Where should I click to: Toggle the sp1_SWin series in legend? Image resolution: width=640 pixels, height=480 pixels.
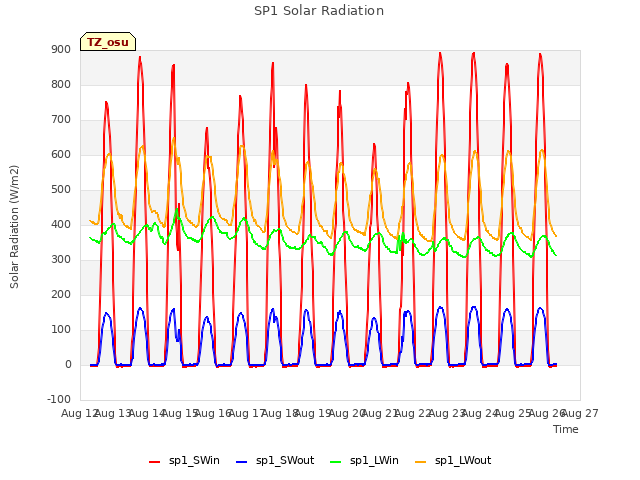pyautogui.click(x=184, y=461)
